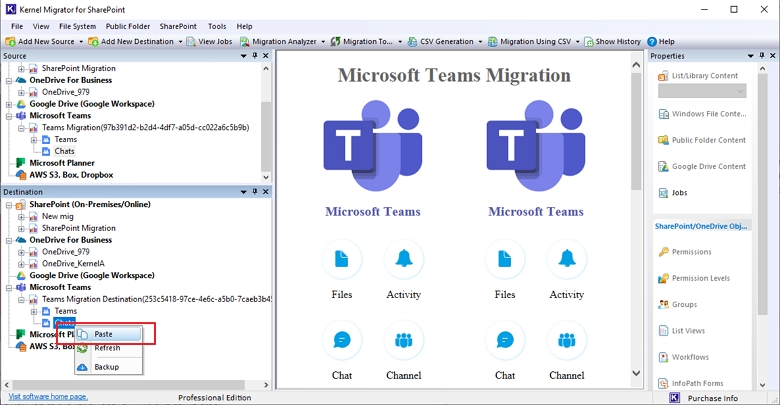The width and height of the screenshot is (780, 405).
Task: Close the Properties panel
Action: click(x=773, y=56)
